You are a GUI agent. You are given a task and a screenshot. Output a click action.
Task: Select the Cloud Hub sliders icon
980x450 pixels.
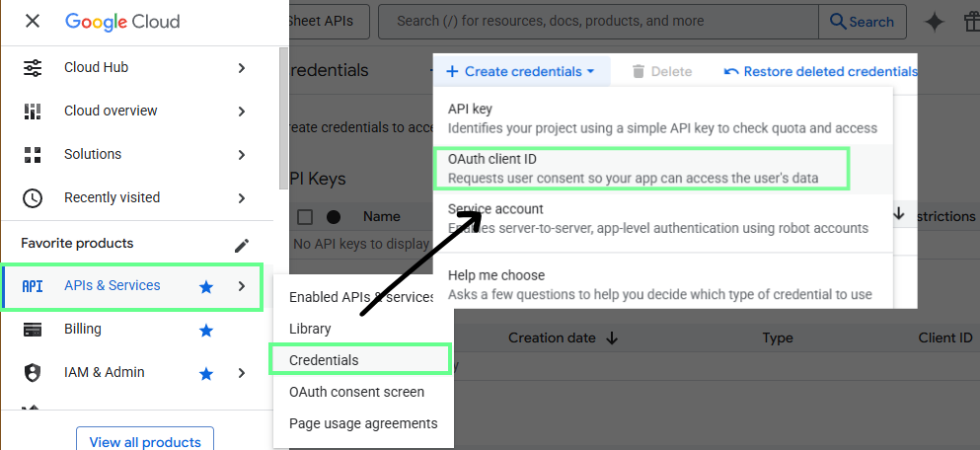click(33, 67)
